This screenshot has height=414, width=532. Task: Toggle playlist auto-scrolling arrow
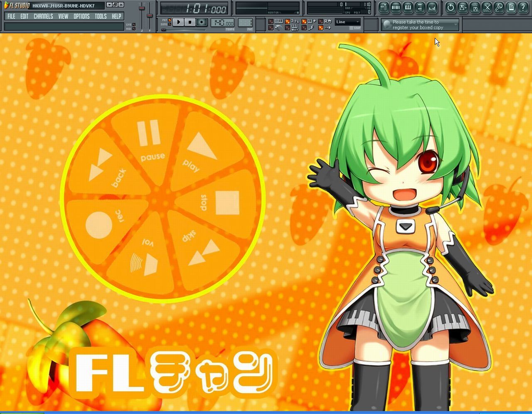[321, 28]
